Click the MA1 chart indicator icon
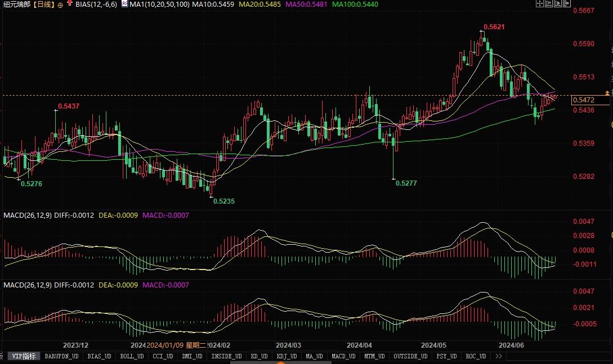This screenshot has width=613, height=364. 124,4
